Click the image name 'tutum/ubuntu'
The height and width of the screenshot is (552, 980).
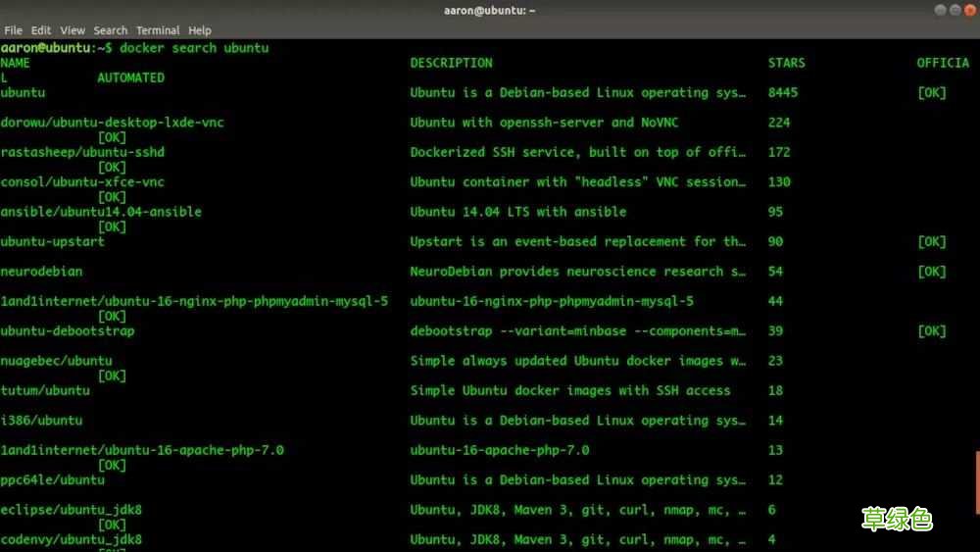click(45, 390)
